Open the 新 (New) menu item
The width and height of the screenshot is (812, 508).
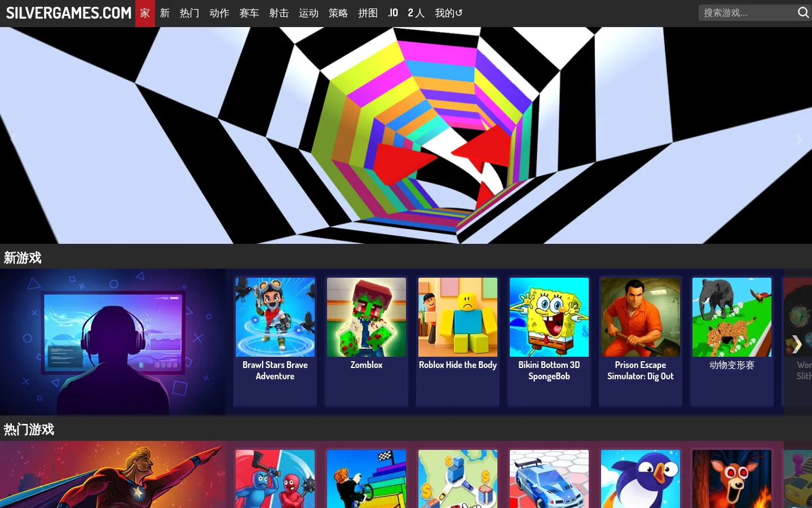point(165,13)
